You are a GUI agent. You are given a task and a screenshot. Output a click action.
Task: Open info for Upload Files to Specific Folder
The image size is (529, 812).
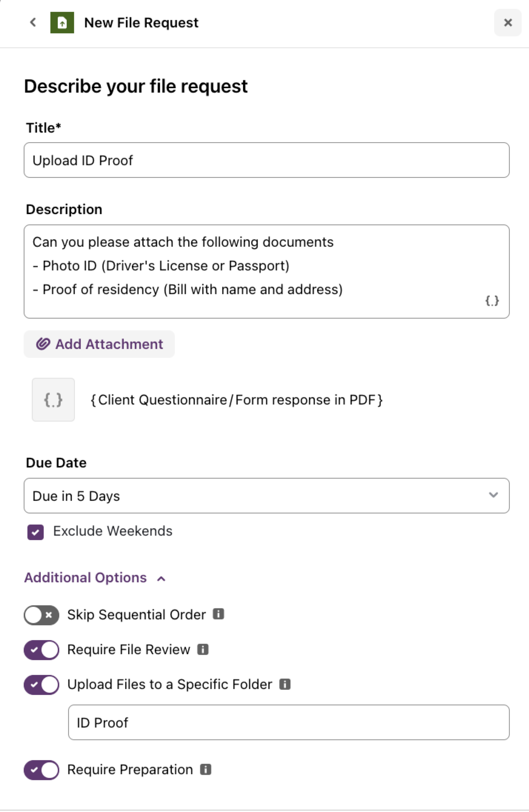point(285,684)
